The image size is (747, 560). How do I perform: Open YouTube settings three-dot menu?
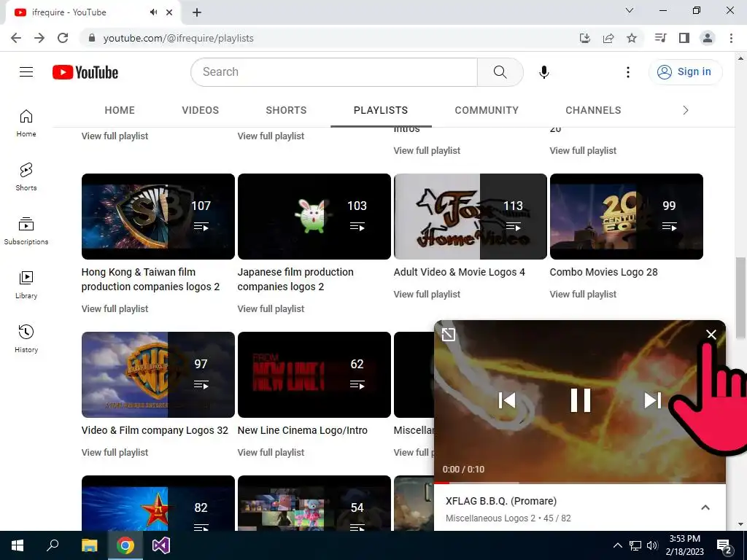click(x=628, y=72)
